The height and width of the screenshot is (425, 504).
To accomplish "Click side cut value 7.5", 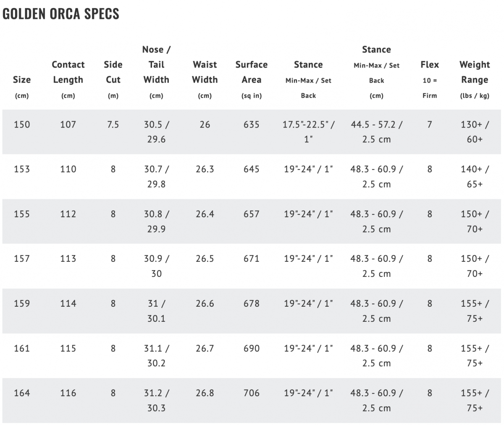I will pyautogui.click(x=113, y=125).
